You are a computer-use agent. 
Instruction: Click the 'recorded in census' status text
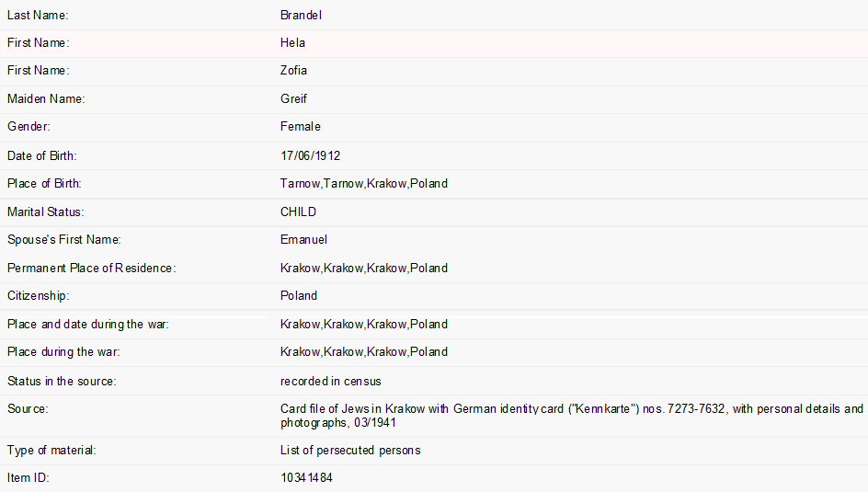click(330, 381)
